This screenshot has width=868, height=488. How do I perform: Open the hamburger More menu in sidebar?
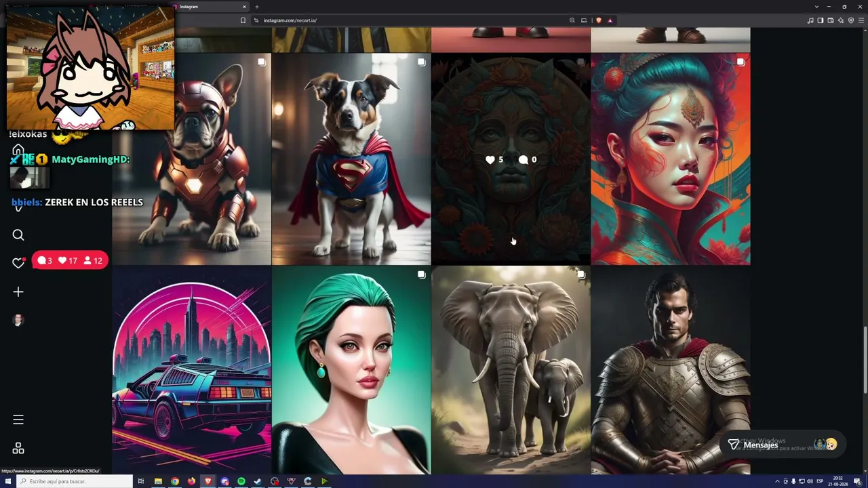18,420
